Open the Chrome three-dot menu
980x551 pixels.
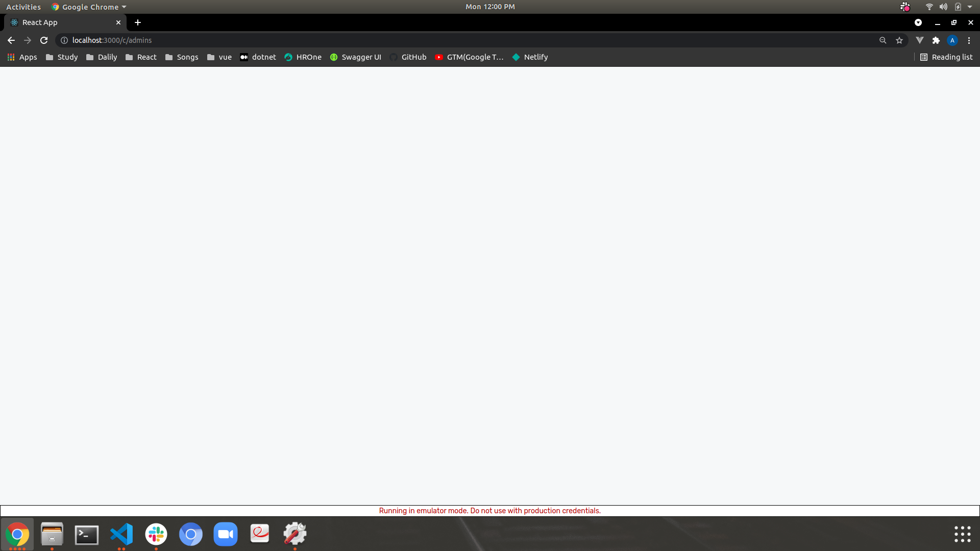[969, 40]
